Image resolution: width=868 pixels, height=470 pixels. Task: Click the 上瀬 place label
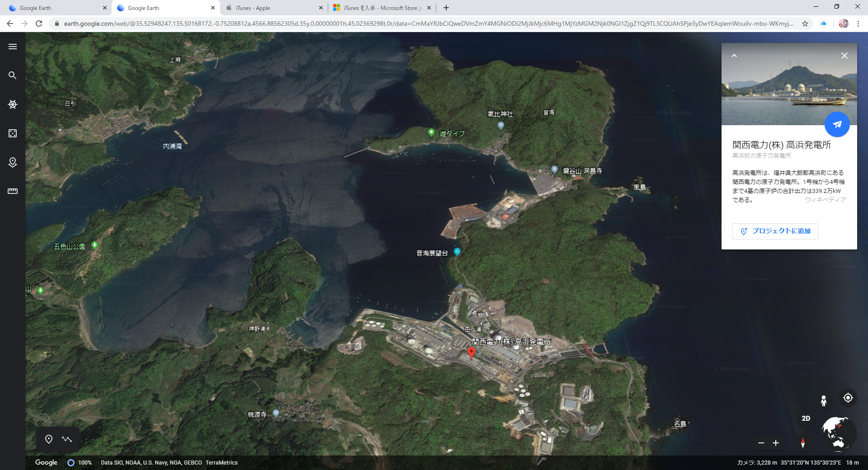pos(175,60)
